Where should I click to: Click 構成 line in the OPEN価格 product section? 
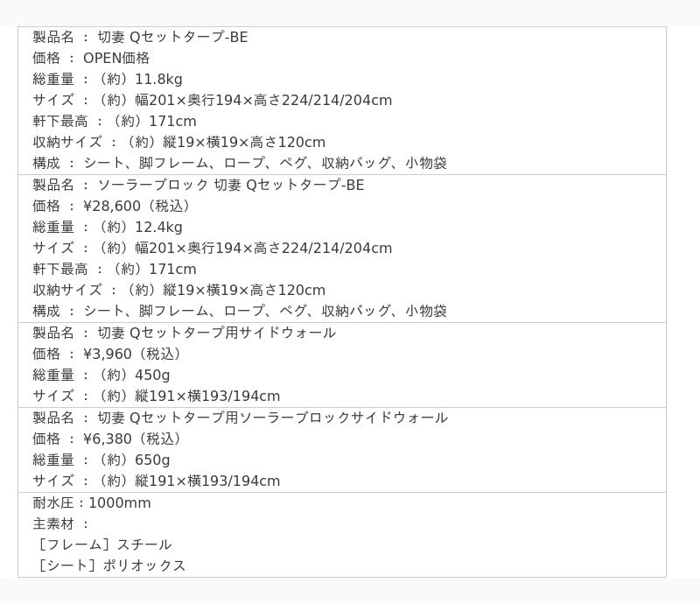coord(240,163)
